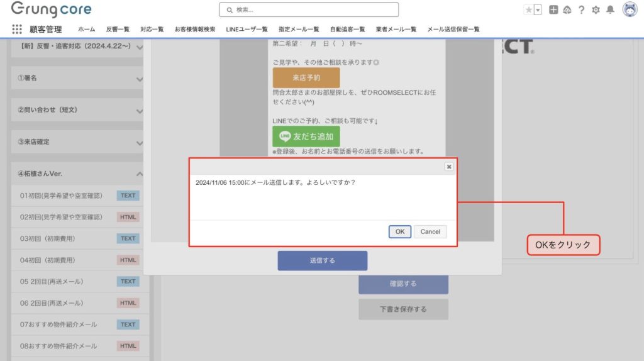The width and height of the screenshot is (644, 361).
Task: Select the 01初回(見学希望や空室確認) TEXT template
Action: [x=61, y=196]
